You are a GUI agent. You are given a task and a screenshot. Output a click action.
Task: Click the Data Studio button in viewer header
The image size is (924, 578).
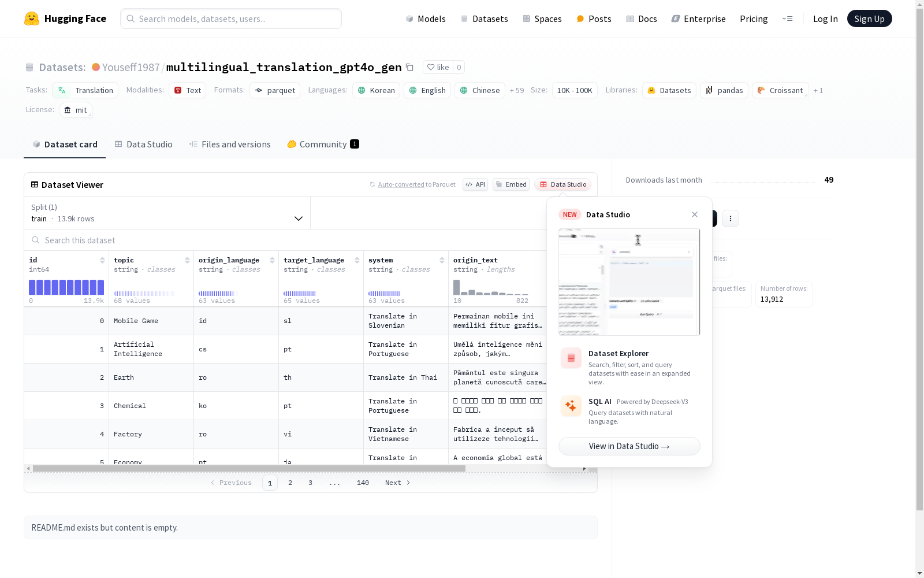point(563,184)
